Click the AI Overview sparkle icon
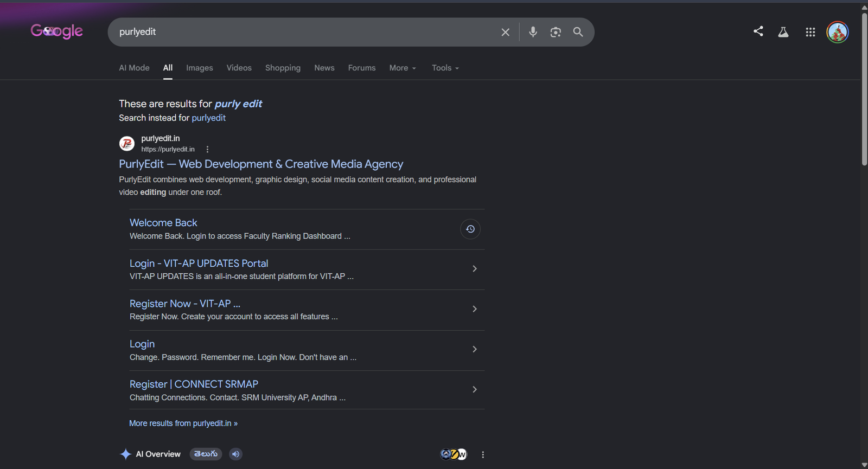Viewport: 868px width, 469px height. [x=125, y=454]
